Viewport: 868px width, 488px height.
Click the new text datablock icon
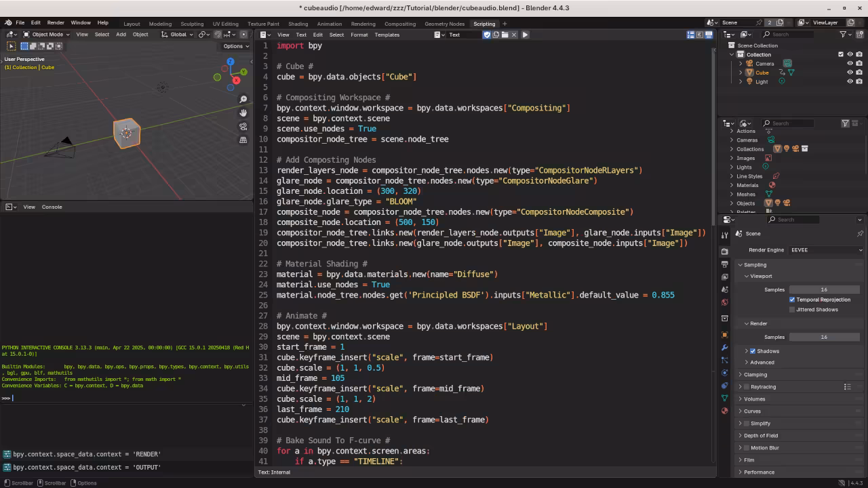point(496,35)
